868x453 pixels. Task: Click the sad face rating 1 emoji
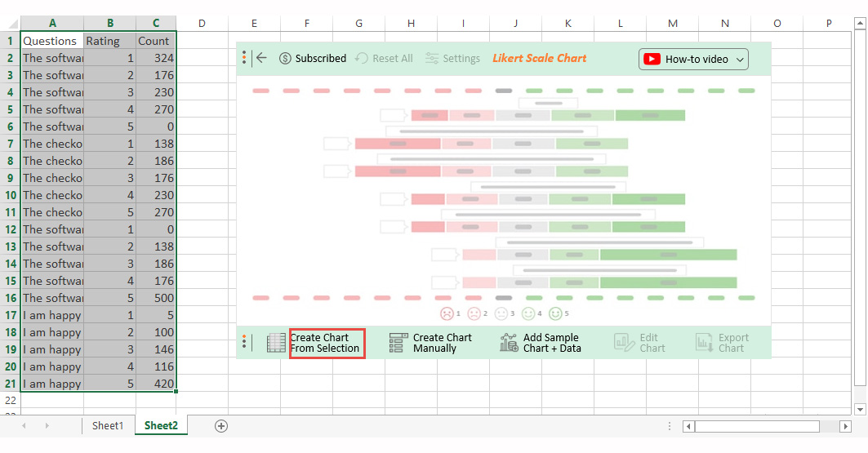pos(447,313)
